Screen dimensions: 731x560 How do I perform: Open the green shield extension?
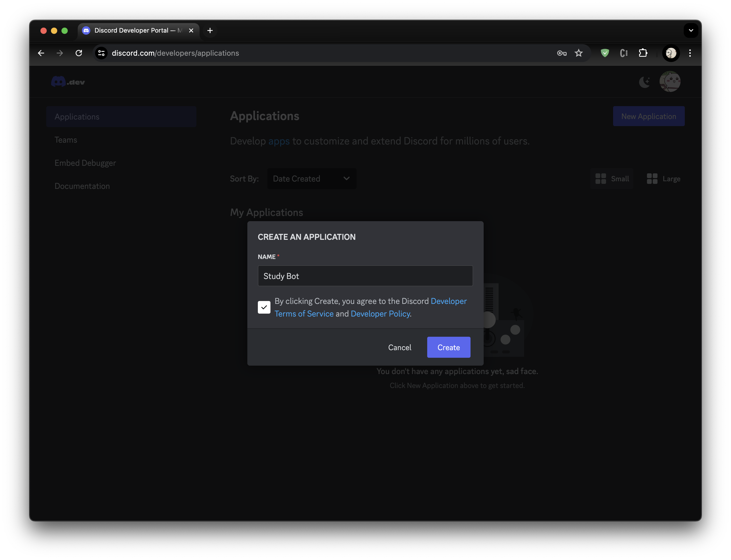click(605, 53)
